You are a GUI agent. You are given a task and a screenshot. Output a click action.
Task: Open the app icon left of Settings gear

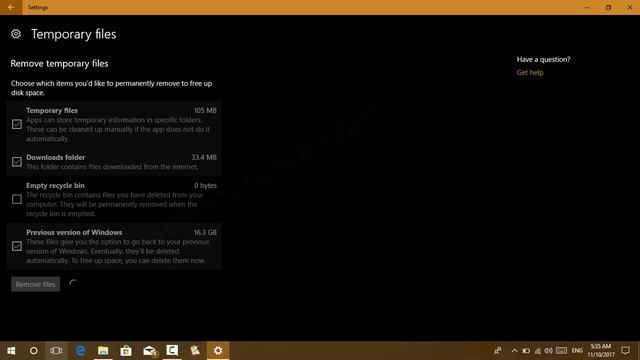pos(195,351)
